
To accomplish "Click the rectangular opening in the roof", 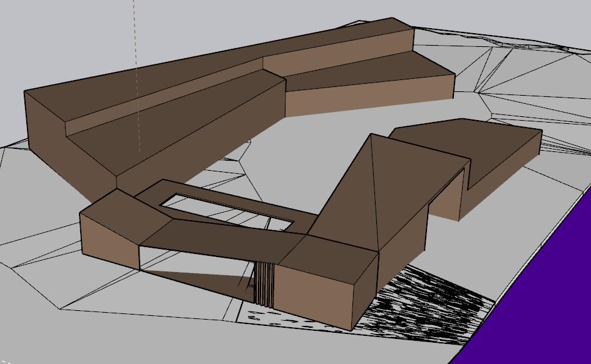I will [225, 211].
